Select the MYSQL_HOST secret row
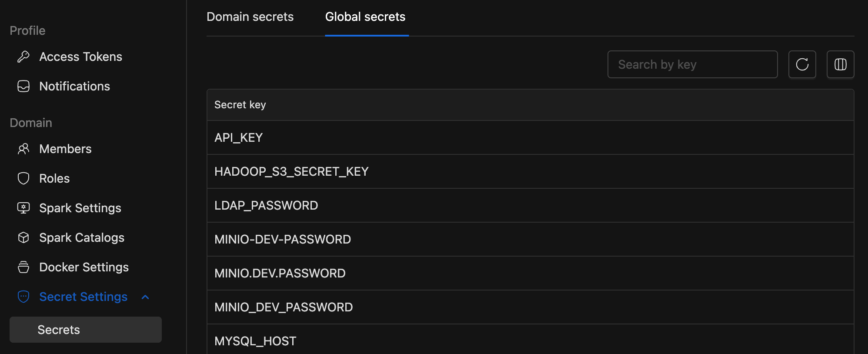 (x=255, y=341)
